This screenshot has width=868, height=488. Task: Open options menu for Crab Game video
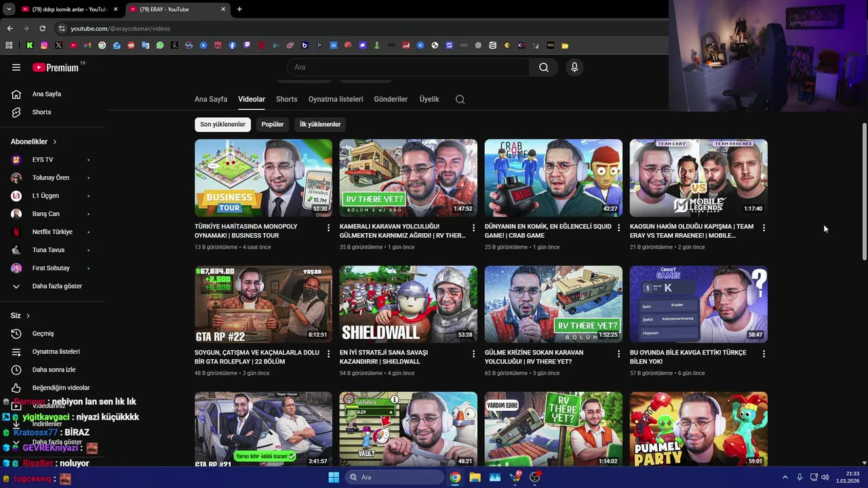point(618,228)
